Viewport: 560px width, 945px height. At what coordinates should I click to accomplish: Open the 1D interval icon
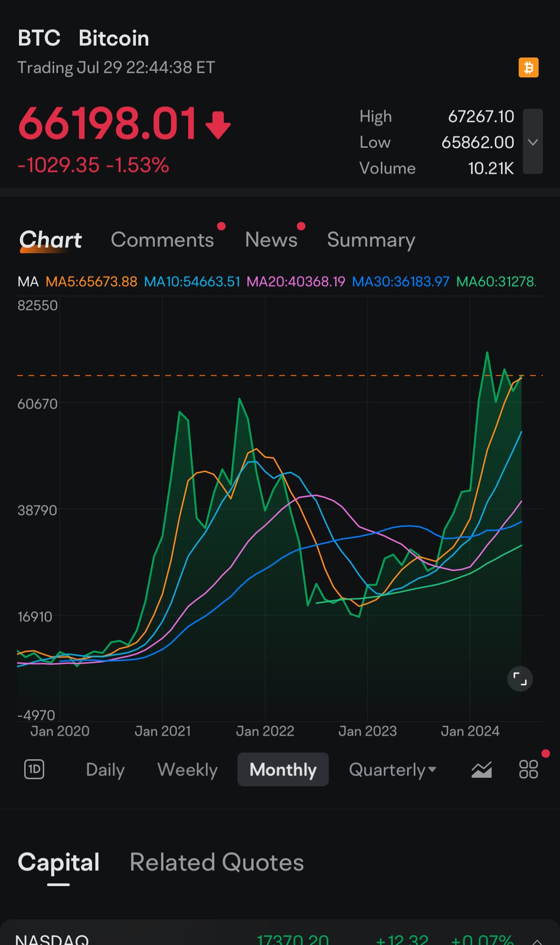tap(34, 769)
